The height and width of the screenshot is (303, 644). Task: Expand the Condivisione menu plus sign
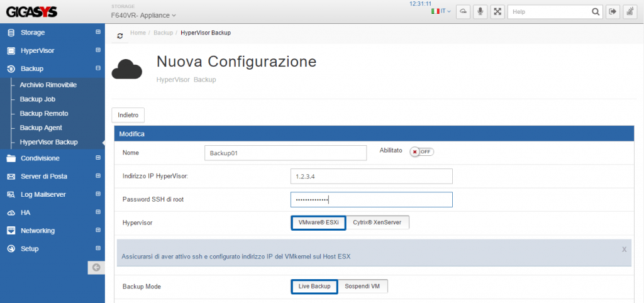[x=97, y=158]
